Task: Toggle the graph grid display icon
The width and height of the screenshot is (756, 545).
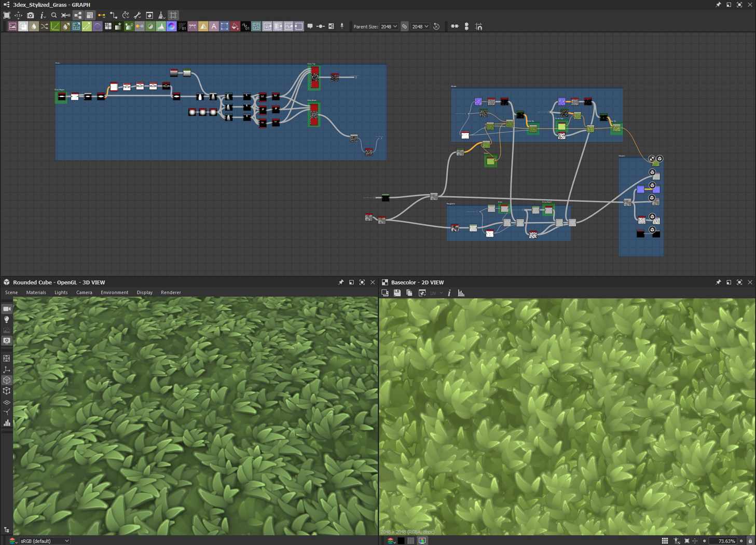Action: tap(173, 16)
